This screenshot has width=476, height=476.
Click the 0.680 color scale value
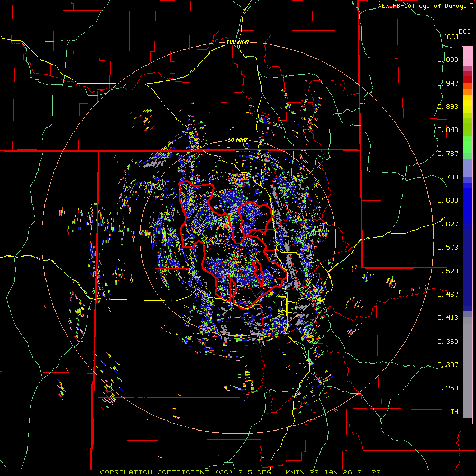448,200
